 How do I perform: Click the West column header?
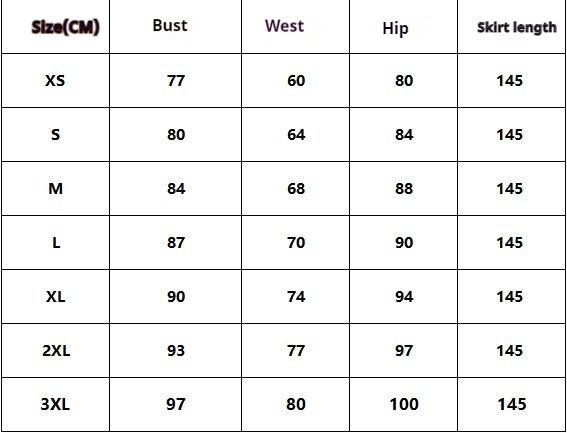(284, 26)
